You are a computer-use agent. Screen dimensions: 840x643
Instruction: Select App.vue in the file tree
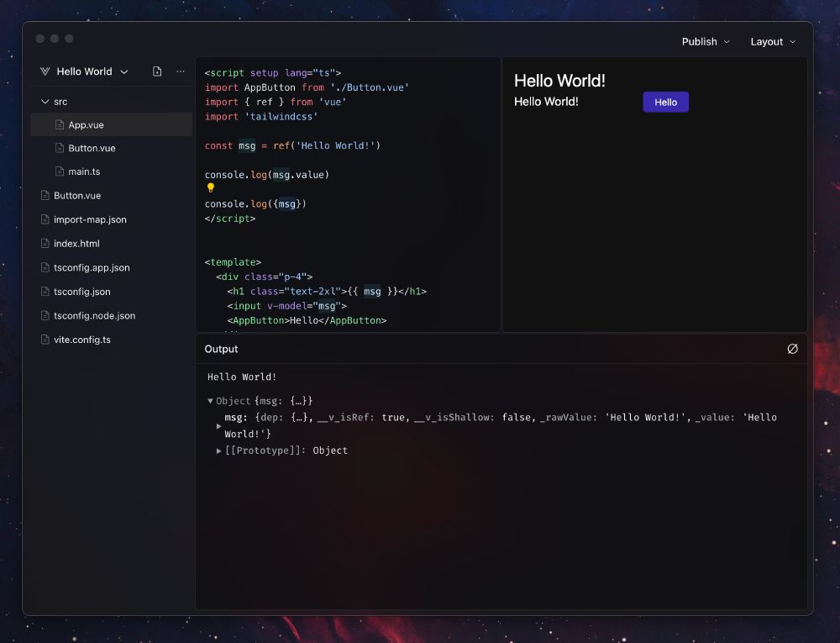112,125
